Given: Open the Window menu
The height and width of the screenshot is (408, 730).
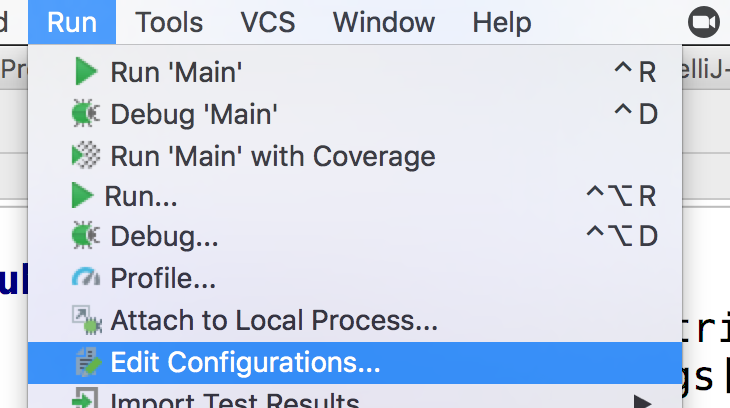Looking at the screenshot, I should pos(384,22).
